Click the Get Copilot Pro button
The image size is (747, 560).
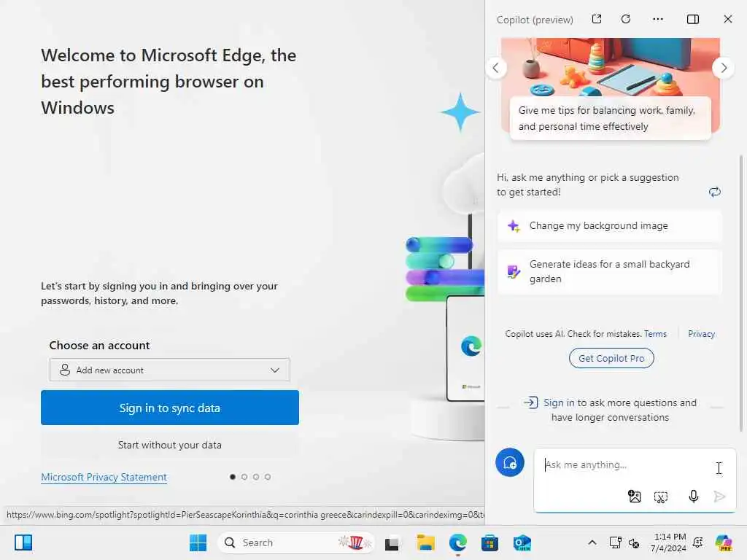coord(611,358)
